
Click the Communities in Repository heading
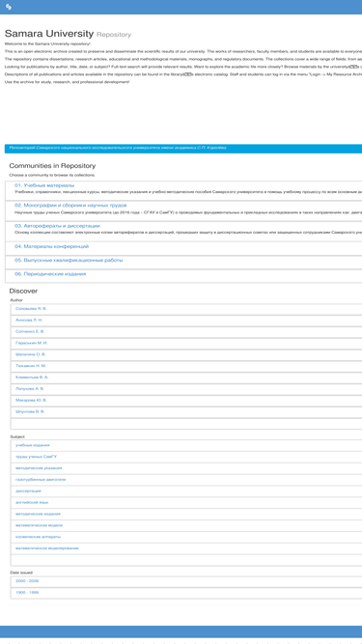click(52, 166)
